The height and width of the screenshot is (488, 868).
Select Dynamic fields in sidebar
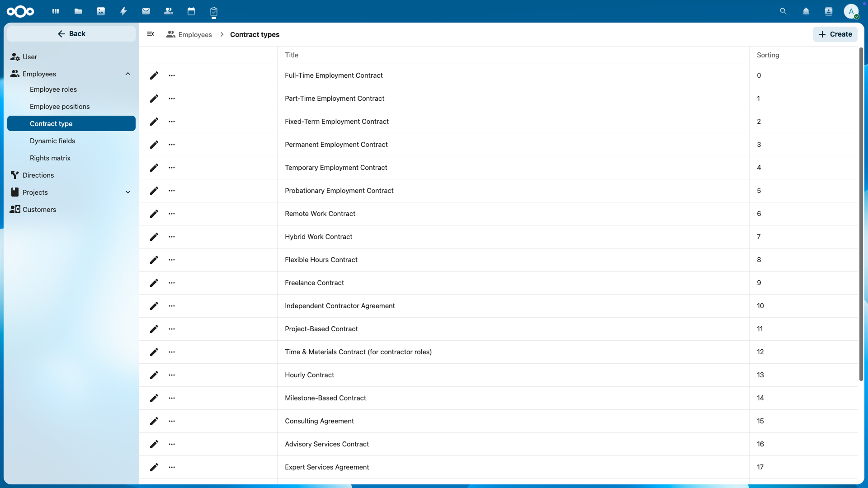coord(52,141)
